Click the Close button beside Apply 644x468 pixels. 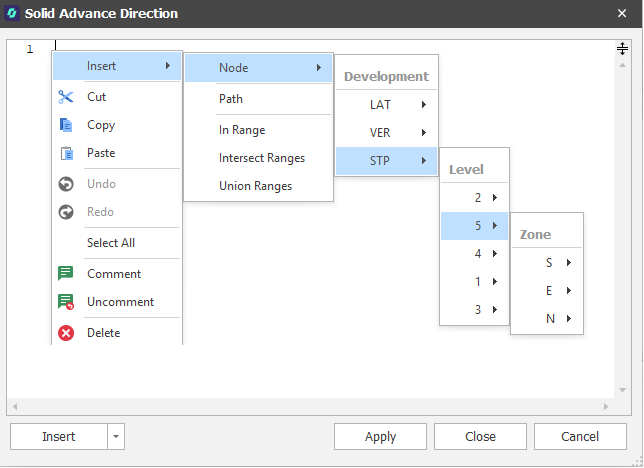click(480, 437)
